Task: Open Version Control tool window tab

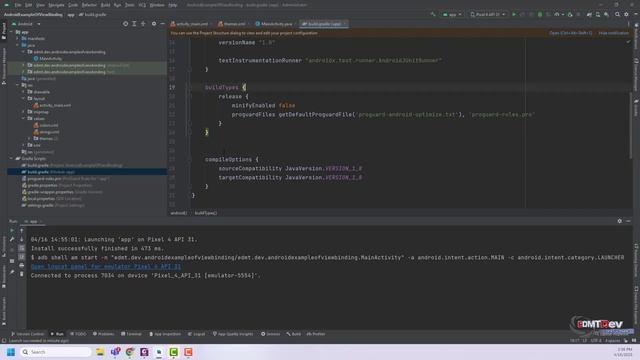Action: (x=28, y=334)
